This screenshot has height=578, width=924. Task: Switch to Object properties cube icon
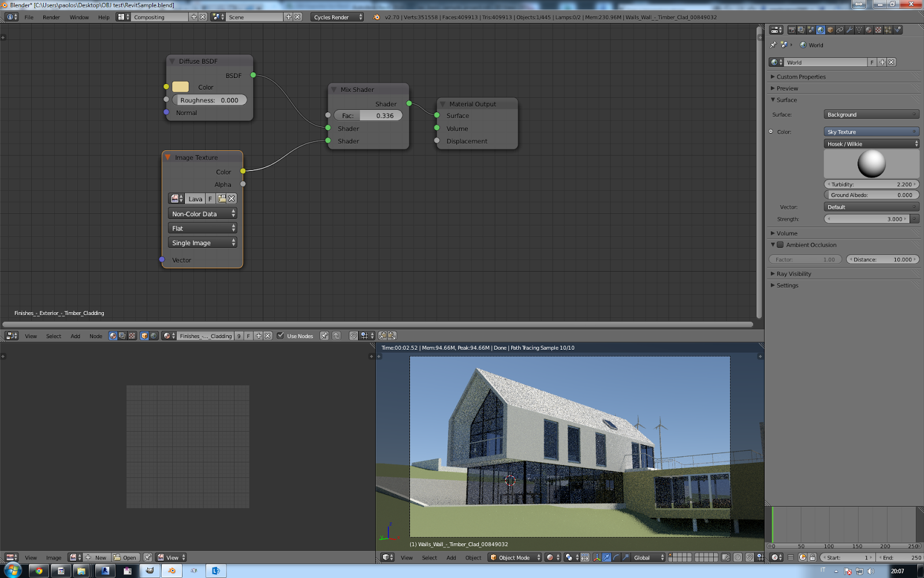(829, 29)
